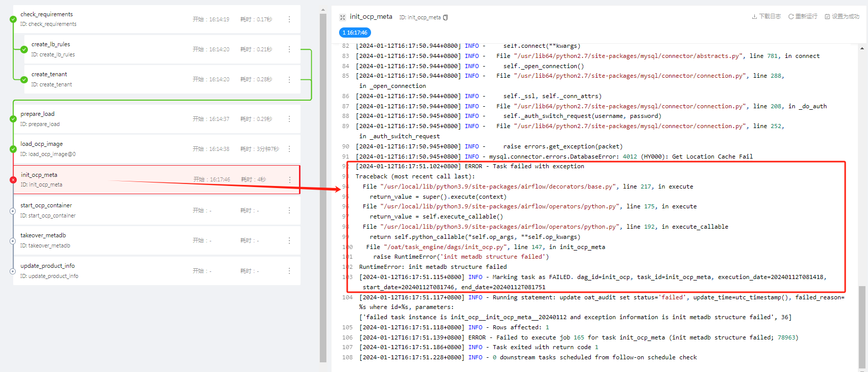Open the more menu for init_ocp_meta
This screenshot has width=868, height=372.
pos(290,179)
